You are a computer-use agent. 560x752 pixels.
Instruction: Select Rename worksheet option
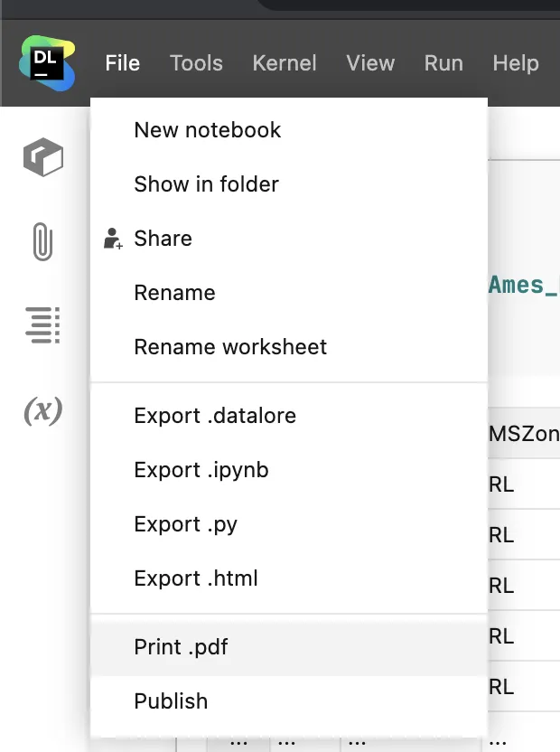point(230,347)
